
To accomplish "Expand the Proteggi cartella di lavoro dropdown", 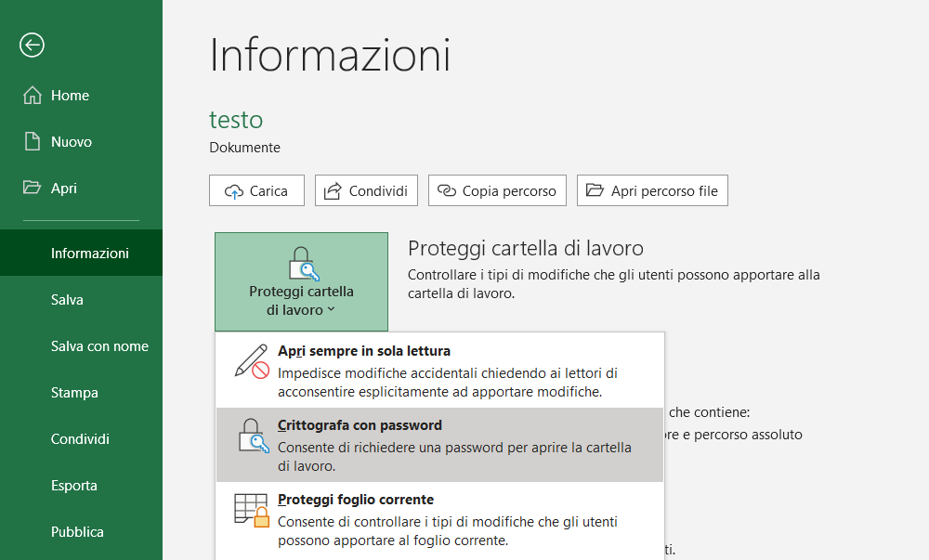I will point(302,281).
